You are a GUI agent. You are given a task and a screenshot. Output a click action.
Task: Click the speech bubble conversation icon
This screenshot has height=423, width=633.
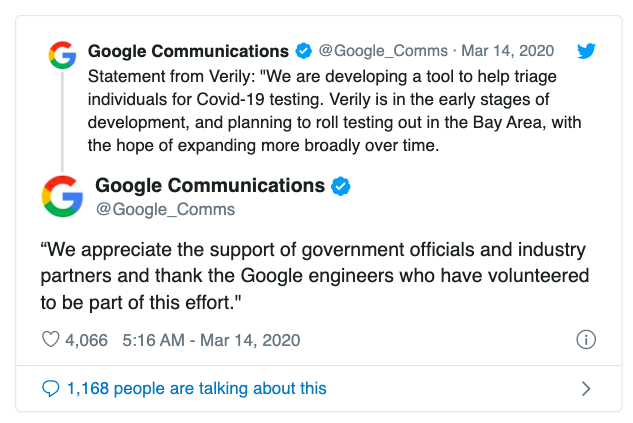point(50,388)
